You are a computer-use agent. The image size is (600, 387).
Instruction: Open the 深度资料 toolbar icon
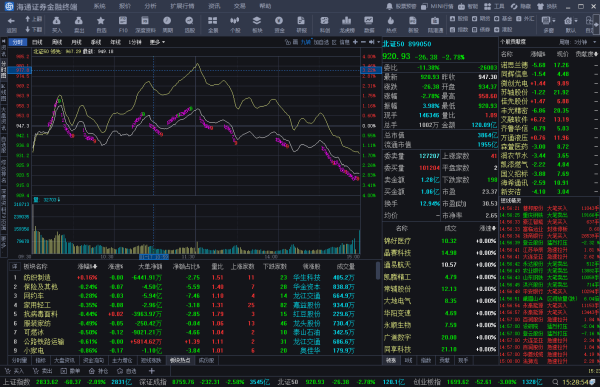[145, 24]
